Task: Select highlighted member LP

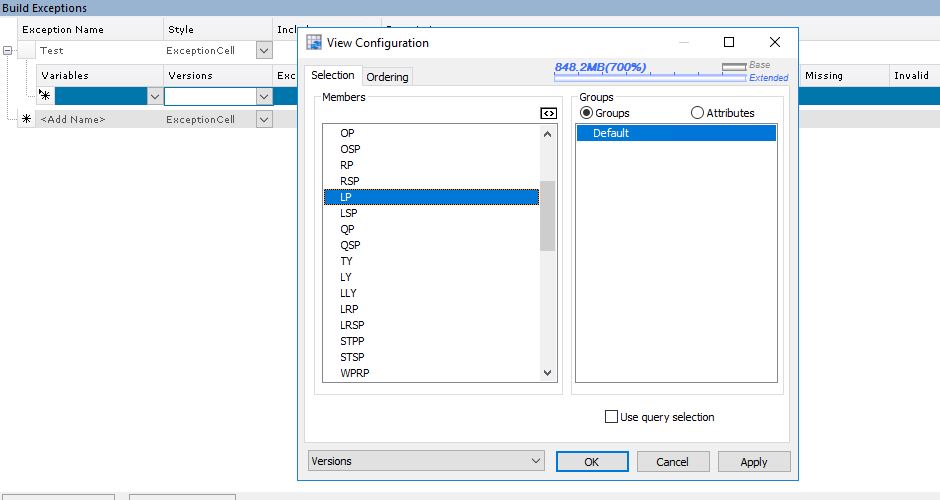Action: point(431,197)
